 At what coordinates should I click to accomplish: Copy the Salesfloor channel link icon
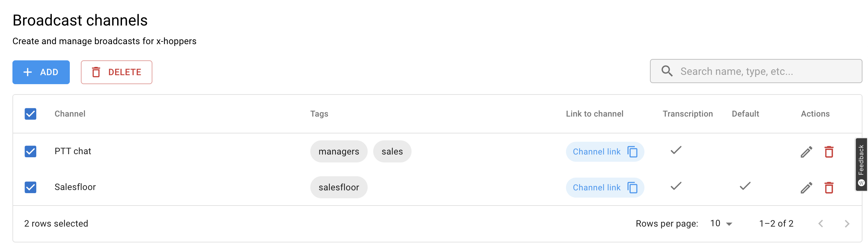(x=632, y=188)
